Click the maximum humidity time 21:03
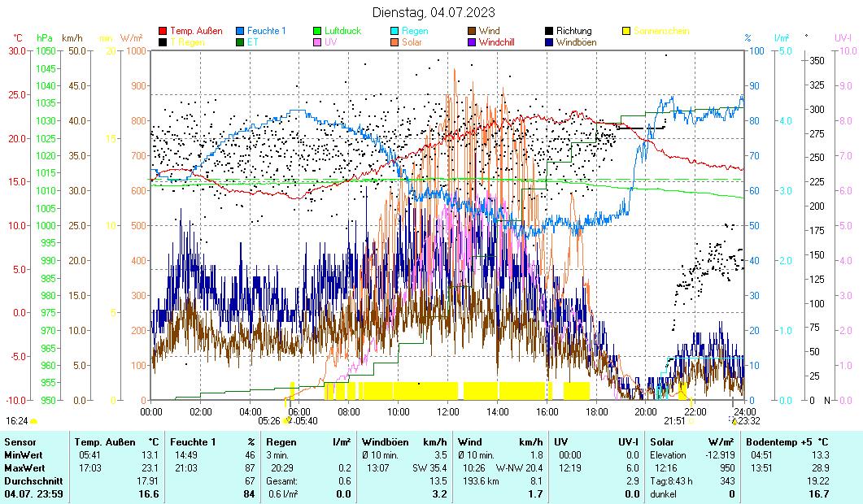This screenshot has width=863, height=504. click(x=185, y=468)
